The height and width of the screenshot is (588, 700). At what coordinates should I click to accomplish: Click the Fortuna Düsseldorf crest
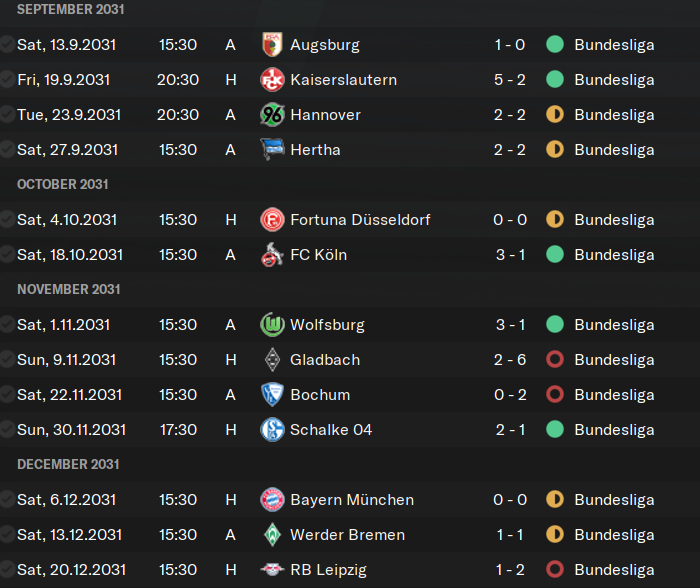(x=272, y=220)
